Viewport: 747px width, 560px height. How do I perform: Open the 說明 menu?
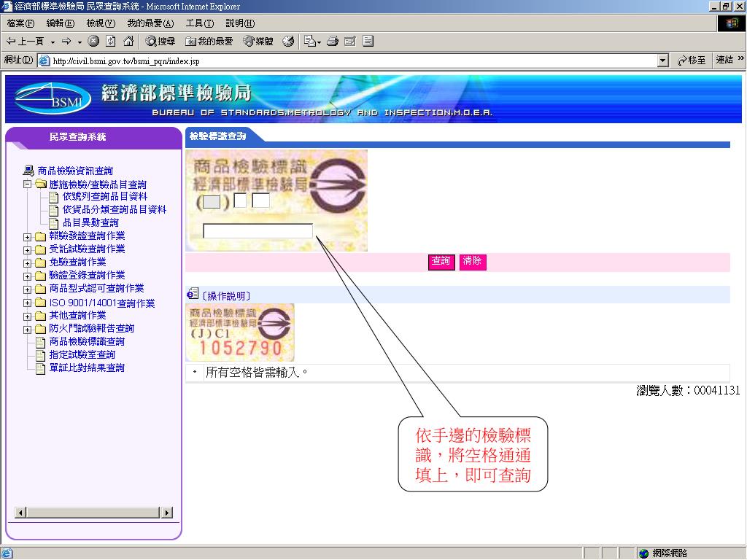point(240,23)
